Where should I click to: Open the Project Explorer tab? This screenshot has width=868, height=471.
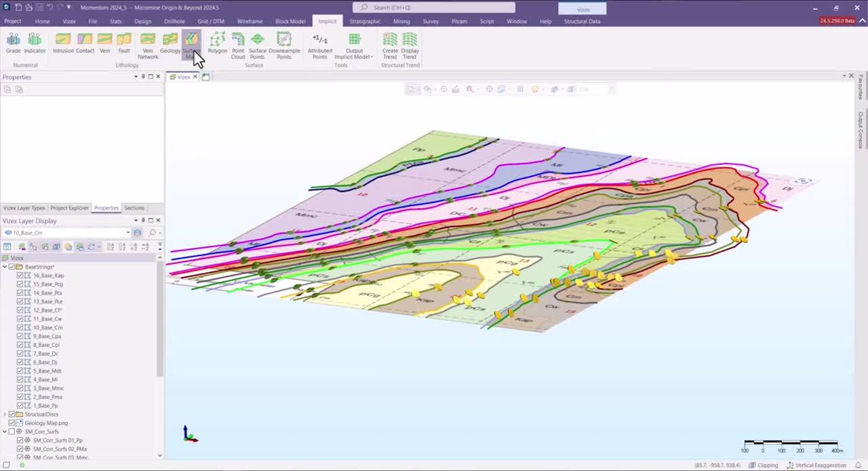(69, 208)
